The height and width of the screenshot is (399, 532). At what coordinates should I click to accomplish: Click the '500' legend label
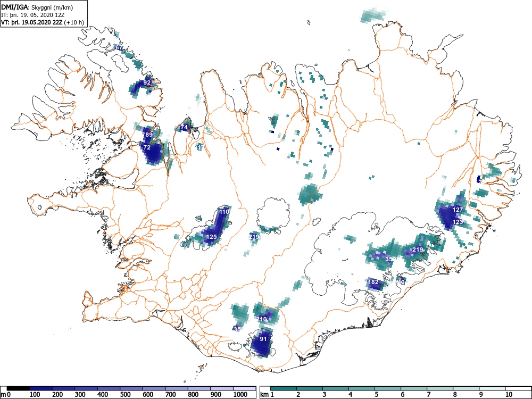126,394
